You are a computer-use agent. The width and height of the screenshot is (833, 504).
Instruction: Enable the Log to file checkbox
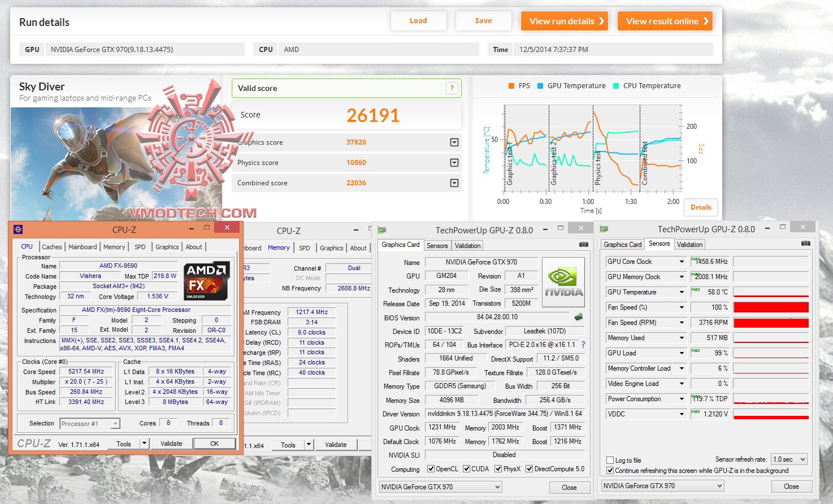610,460
